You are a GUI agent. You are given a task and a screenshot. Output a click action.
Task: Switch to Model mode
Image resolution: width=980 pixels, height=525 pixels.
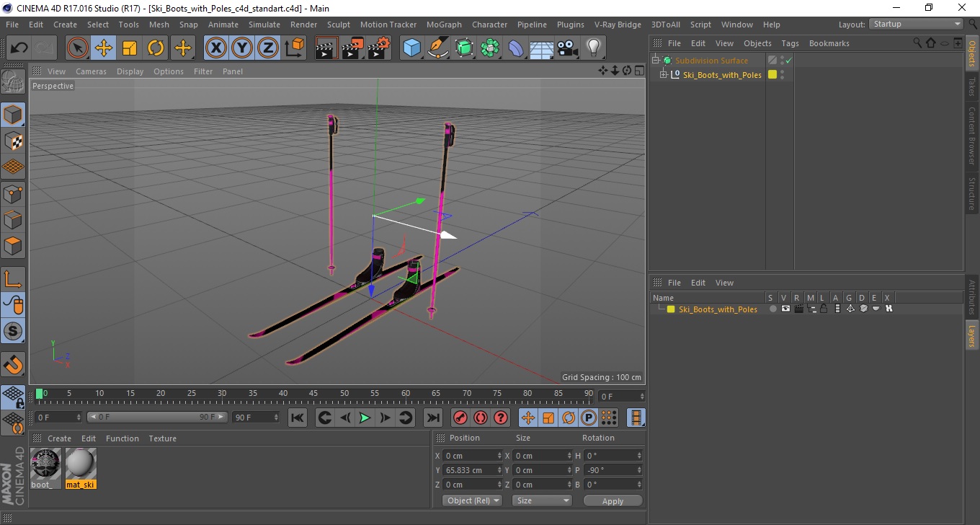tap(13, 115)
